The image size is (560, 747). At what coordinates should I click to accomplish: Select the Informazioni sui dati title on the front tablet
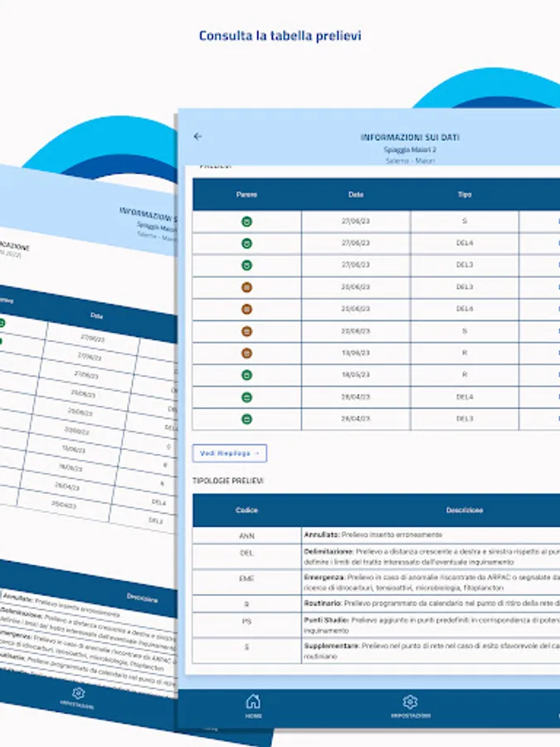[410, 137]
